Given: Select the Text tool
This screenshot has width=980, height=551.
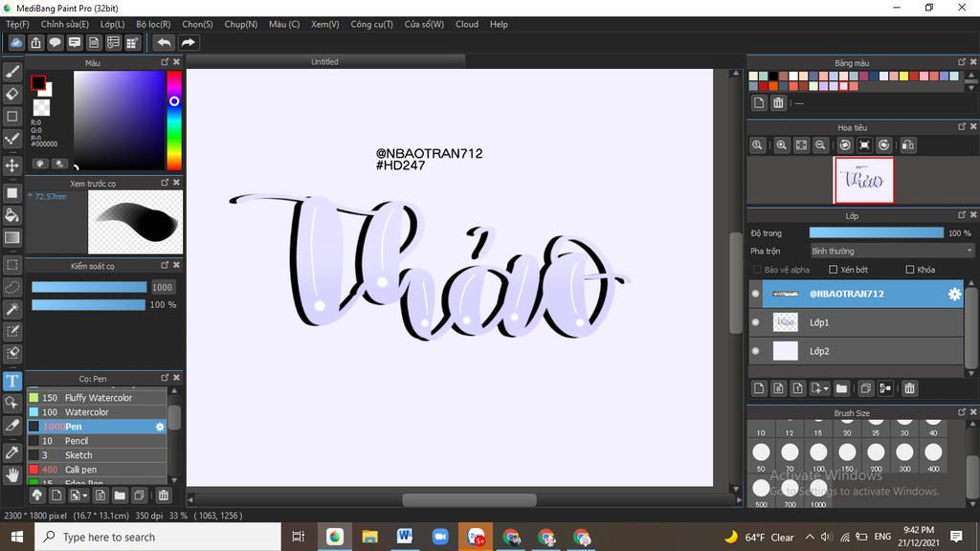Looking at the screenshot, I should click(x=11, y=381).
